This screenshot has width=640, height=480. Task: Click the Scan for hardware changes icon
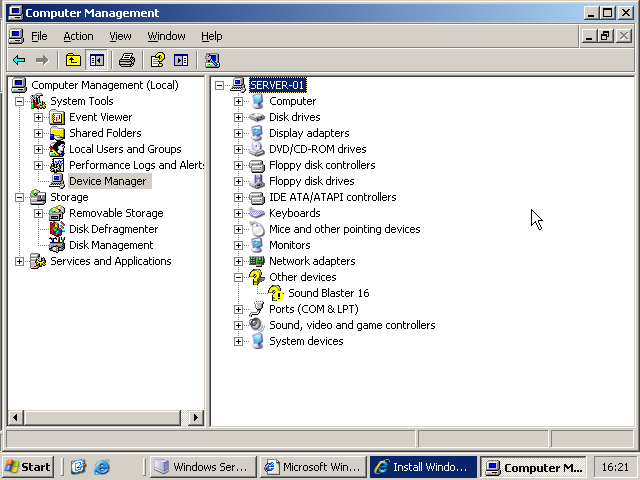(212, 60)
